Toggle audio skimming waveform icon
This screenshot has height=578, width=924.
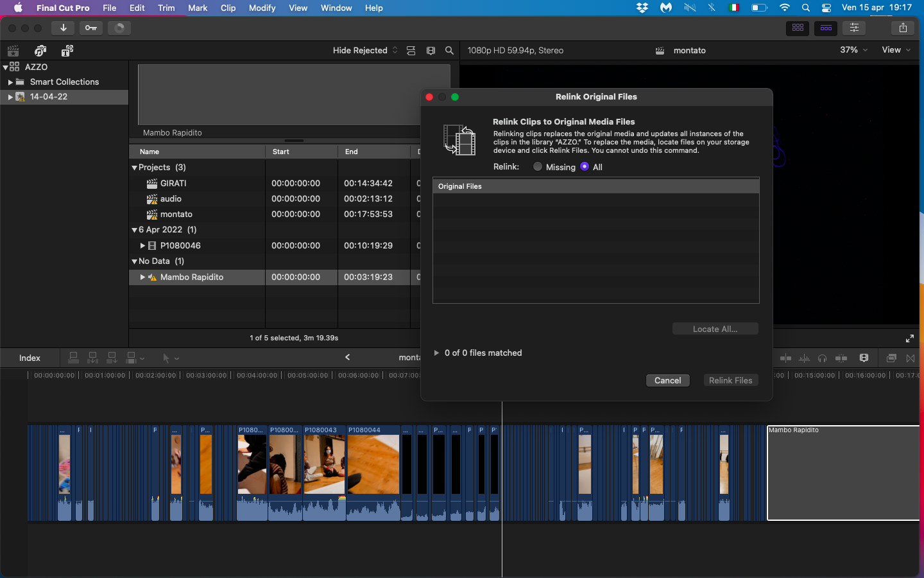[804, 358]
